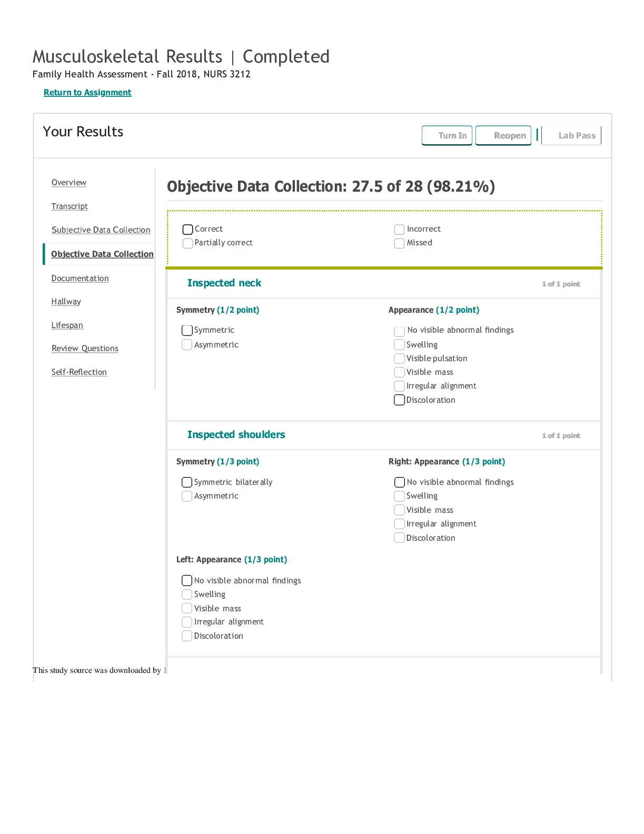
Task: Click the Lab Pass button
Action: [x=571, y=136]
